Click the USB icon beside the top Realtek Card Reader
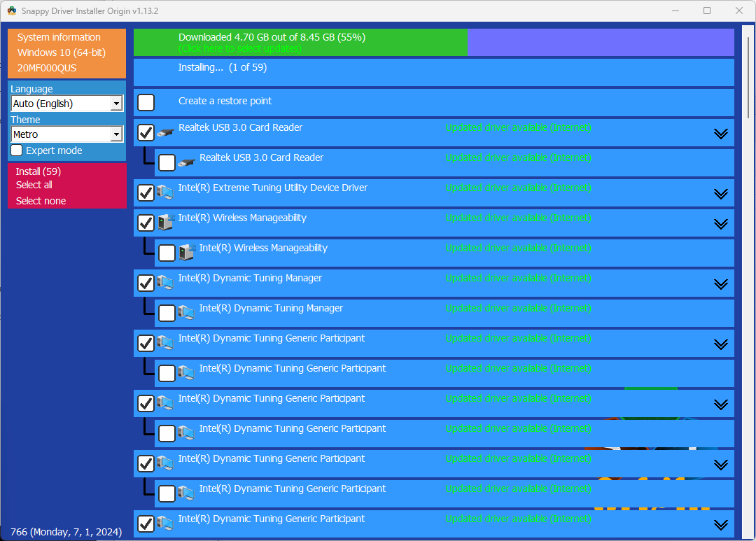The width and height of the screenshot is (756, 541). [x=165, y=132]
